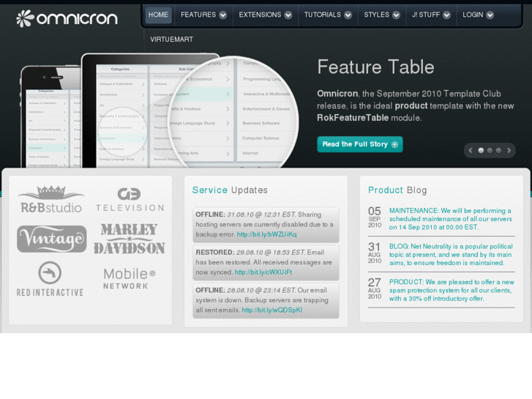Click the RESTORED 29.08.10 service update box
Viewport: 532px width, 399px height.
[266, 263]
